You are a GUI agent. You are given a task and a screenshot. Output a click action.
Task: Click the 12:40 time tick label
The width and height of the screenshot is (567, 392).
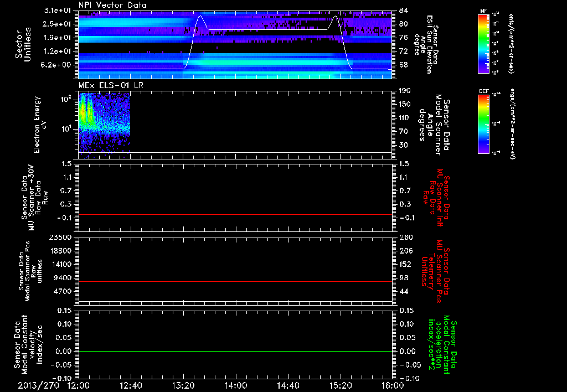pyautogui.click(x=131, y=385)
